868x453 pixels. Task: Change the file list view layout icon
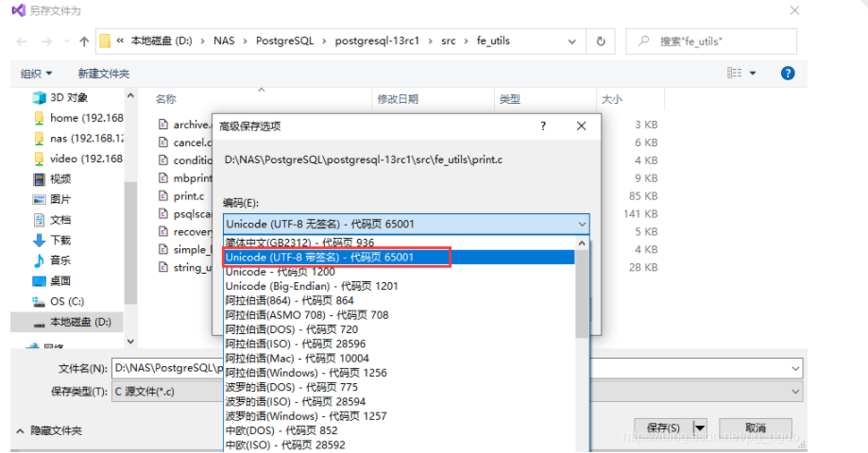tap(735, 73)
